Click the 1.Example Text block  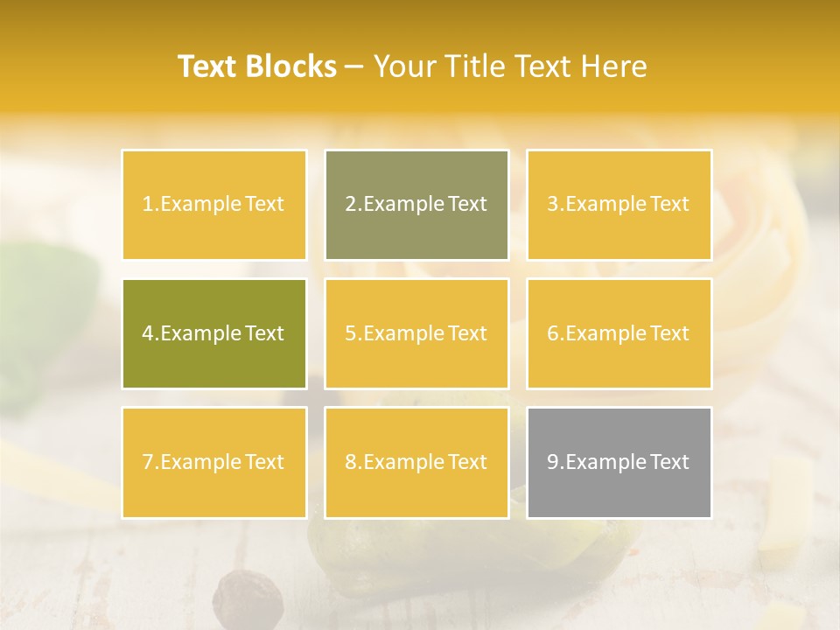(x=214, y=205)
